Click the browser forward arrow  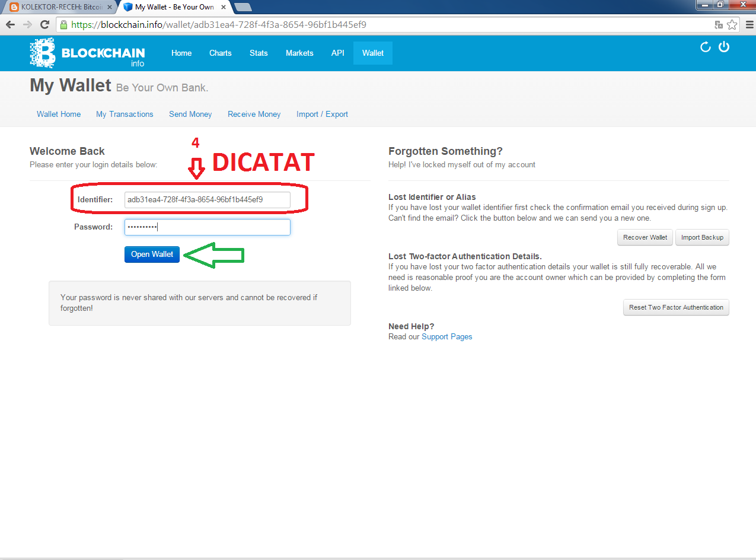coord(27,25)
